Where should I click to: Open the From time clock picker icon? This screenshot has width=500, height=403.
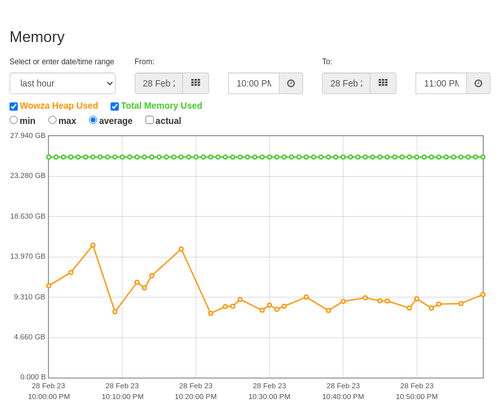(x=291, y=83)
